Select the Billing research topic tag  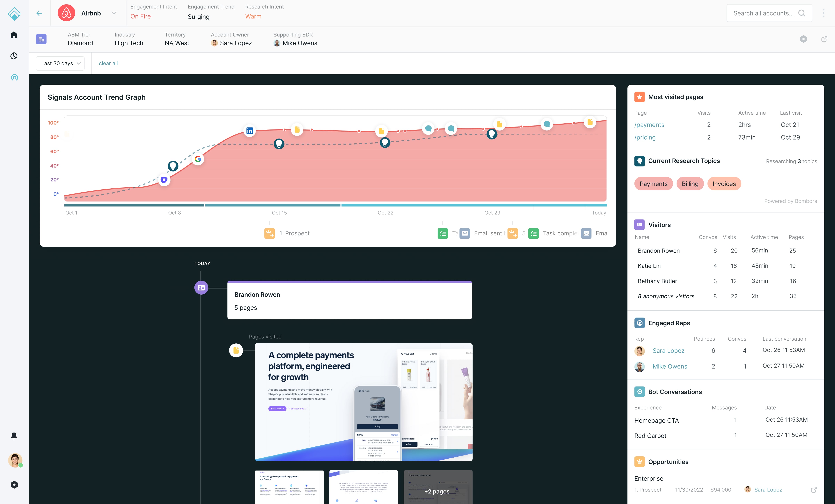pos(690,184)
